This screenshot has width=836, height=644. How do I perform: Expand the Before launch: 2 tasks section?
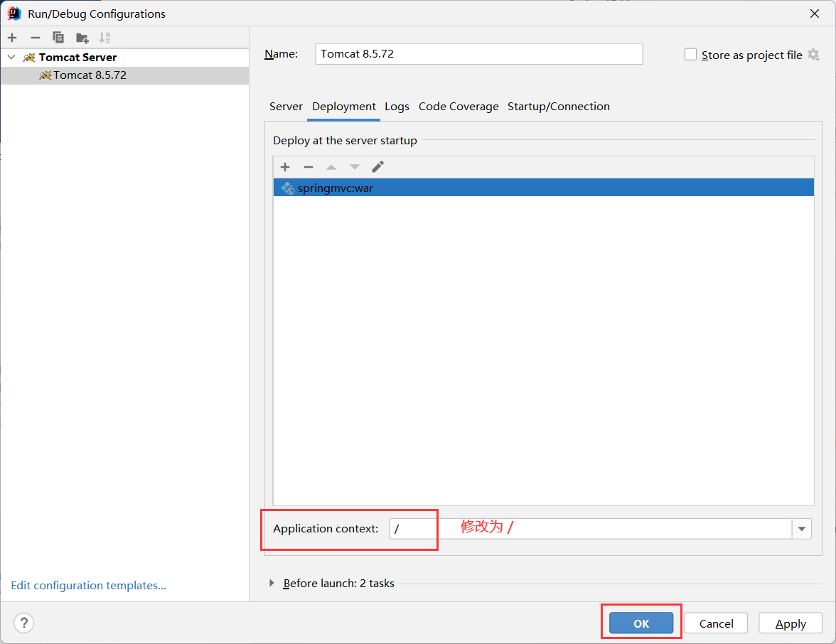click(x=272, y=583)
